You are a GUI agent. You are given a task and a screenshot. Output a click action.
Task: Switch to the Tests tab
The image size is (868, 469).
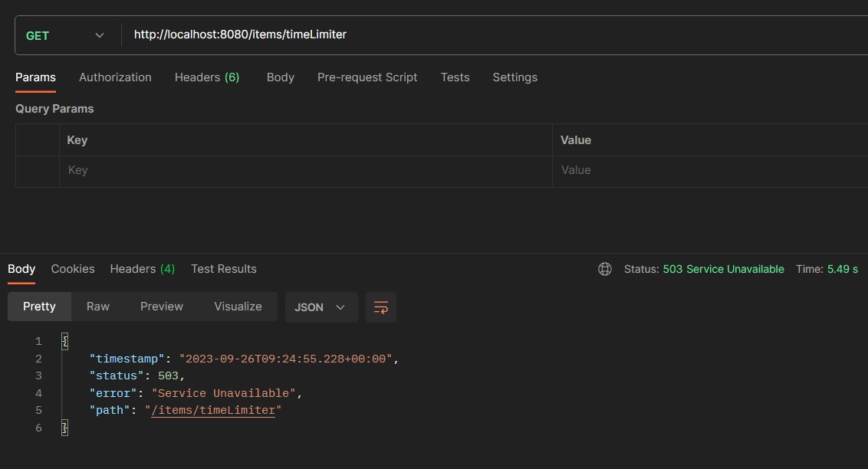[455, 77]
